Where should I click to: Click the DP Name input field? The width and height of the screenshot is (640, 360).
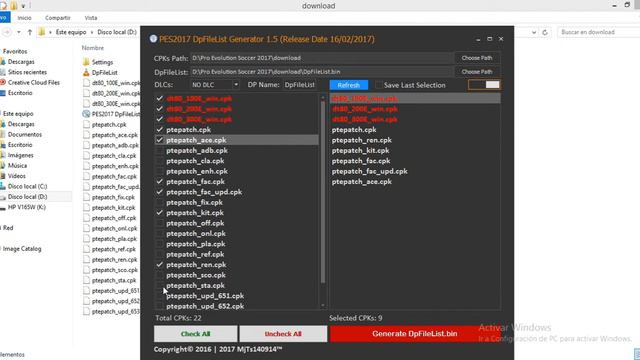[300, 85]
